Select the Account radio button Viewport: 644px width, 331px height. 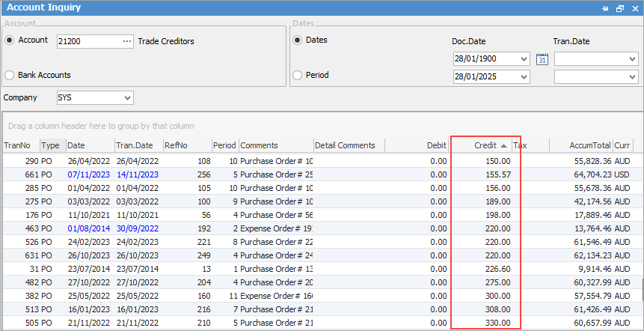coord(10,40)
